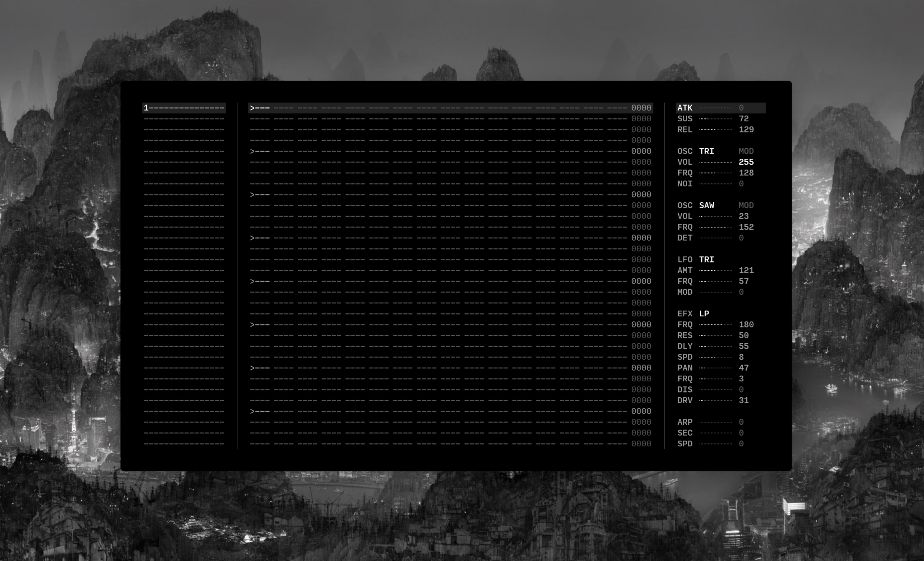Click the SUS slider showing 72

716,119
